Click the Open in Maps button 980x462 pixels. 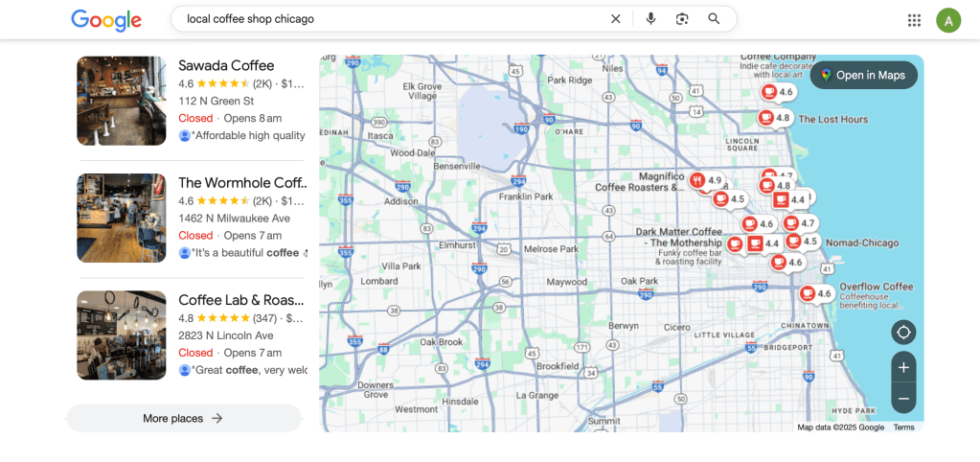[x=864, y=75]
